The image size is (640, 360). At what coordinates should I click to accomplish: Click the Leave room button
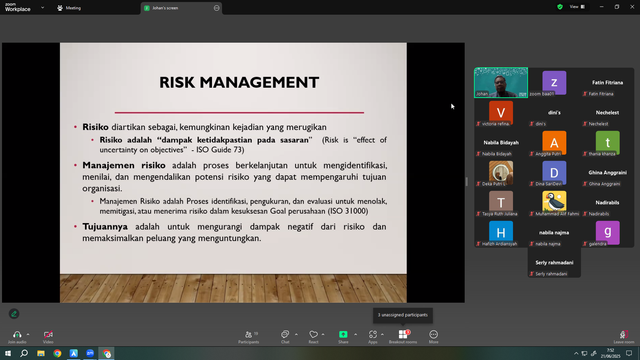[x=623, y=337]
